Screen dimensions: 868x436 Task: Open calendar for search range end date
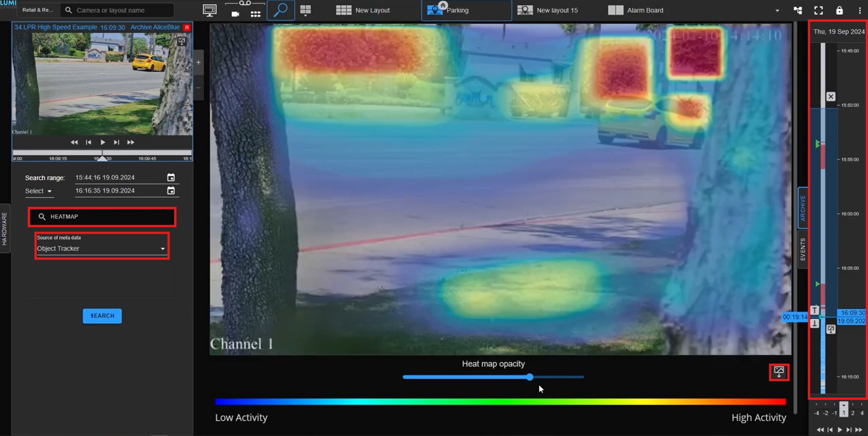[x=171, y=191]
